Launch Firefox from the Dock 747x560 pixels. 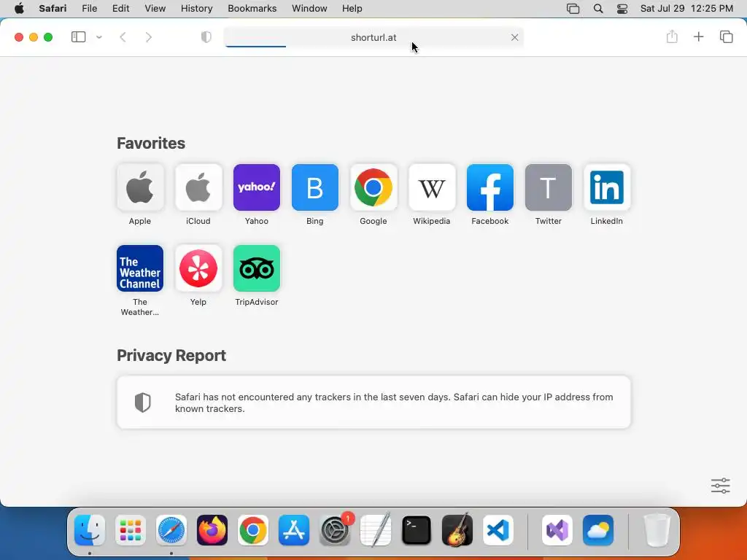pos(212,530)
